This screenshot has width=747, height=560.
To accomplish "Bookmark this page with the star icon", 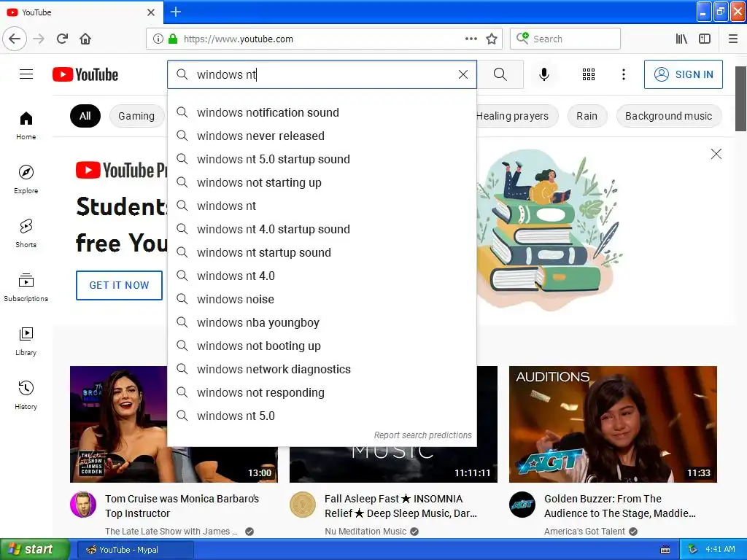I will coord(492,39).
